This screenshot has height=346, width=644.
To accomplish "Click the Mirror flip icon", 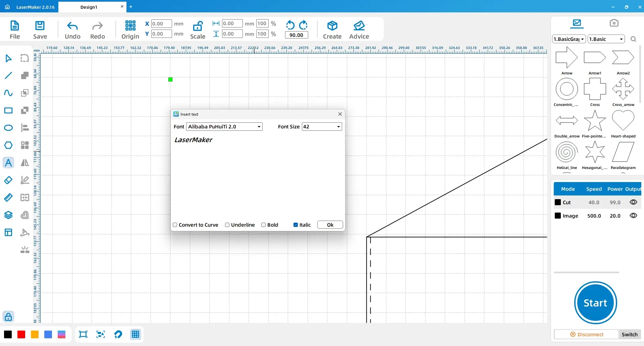I will (25, 163).
